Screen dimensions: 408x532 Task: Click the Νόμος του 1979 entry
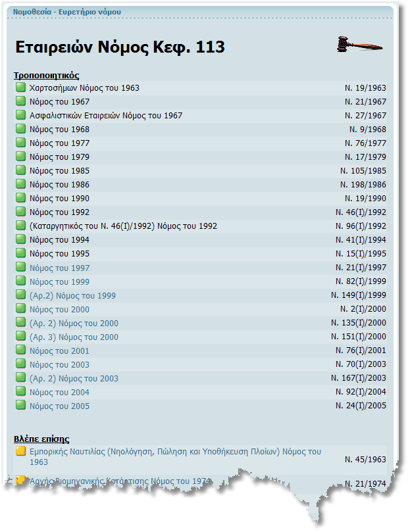tap(59, 157)
